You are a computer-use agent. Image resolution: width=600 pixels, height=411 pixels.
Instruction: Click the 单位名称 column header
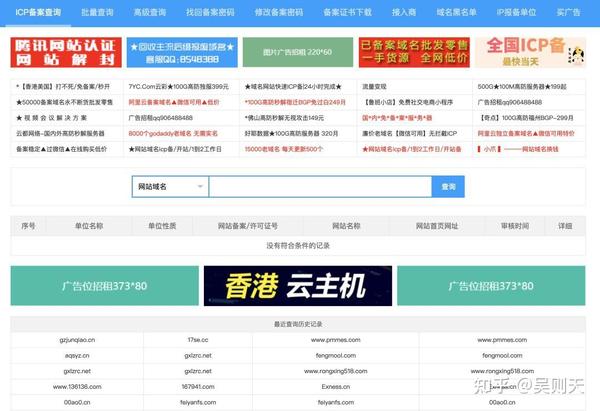coord(89,226)
